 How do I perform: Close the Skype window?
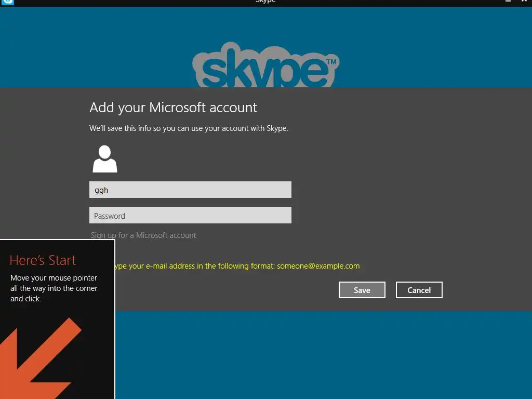click(524, 2)
